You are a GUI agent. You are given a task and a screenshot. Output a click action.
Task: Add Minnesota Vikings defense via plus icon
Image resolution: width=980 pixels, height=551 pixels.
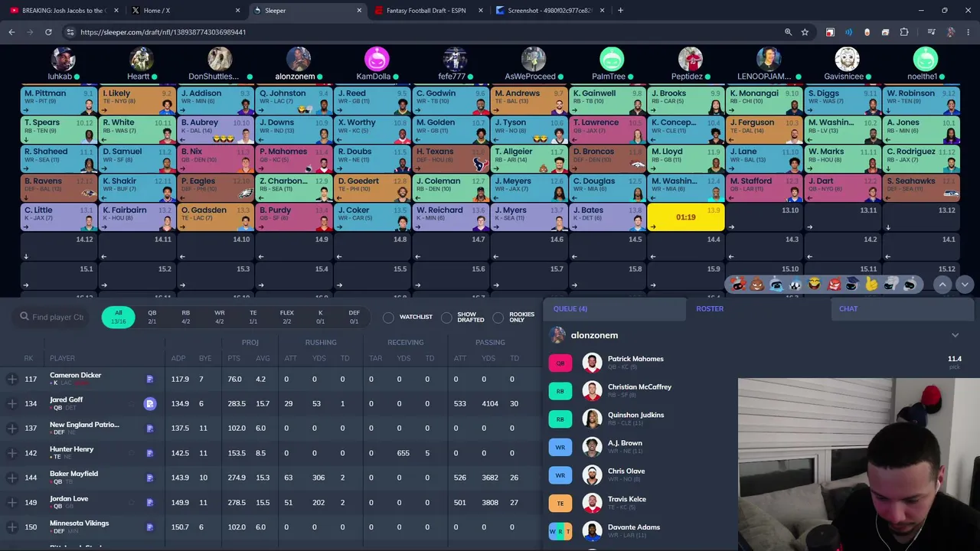11,527
